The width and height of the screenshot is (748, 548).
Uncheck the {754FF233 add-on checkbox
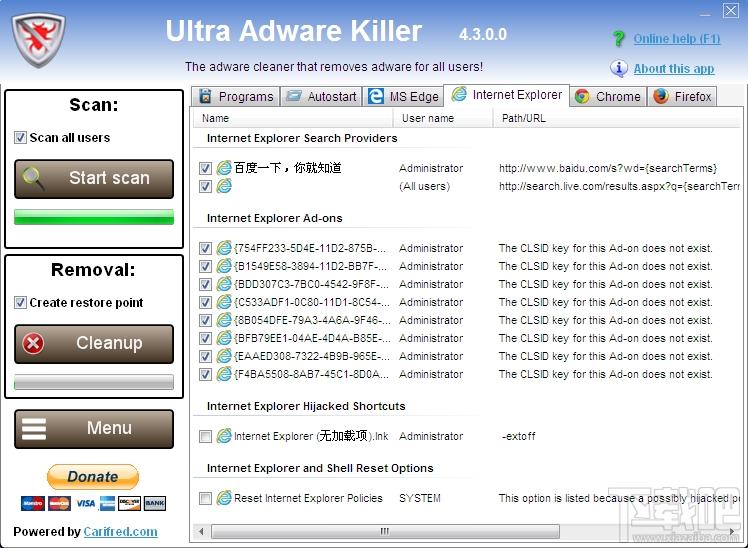[205, 248]
